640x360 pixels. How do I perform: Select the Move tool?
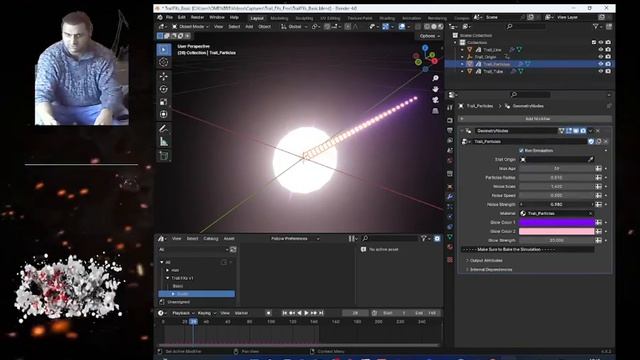pos(164,76)
